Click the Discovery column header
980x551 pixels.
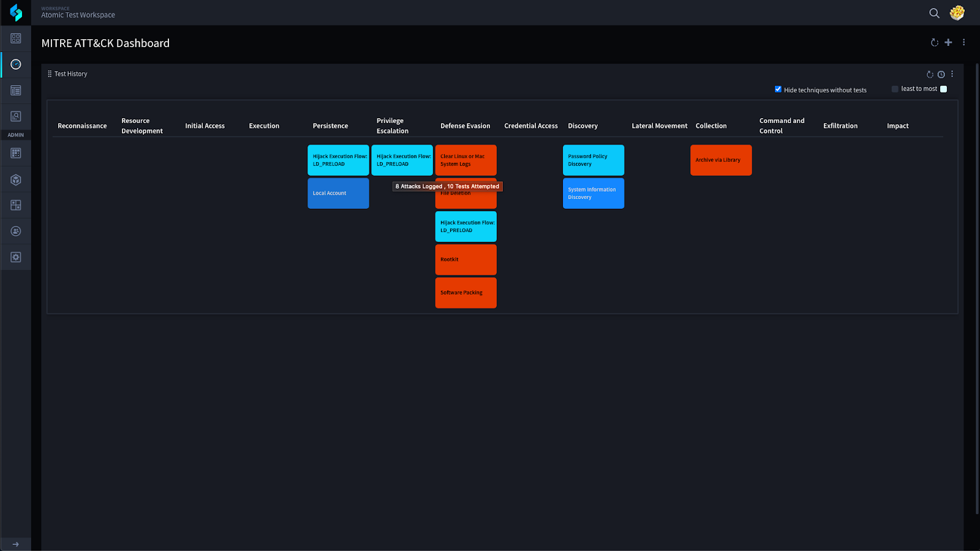pyautogui.click(x=582, y=126)
